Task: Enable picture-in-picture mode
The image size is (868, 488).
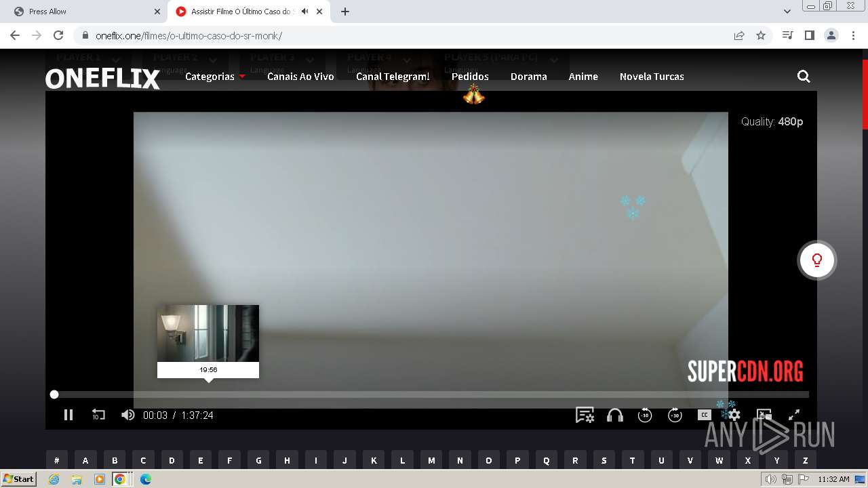Action: pyautogui.click(x=764, y=415)
